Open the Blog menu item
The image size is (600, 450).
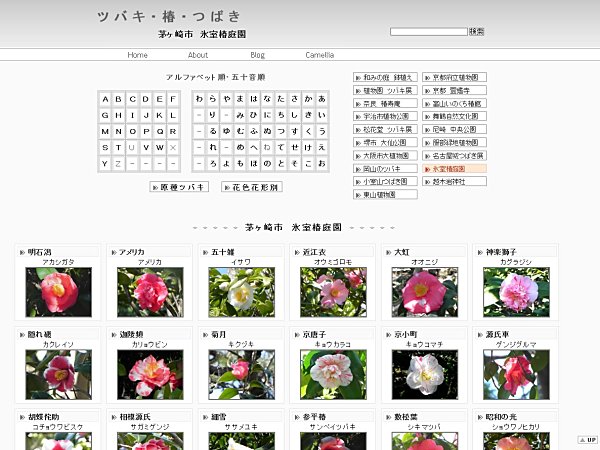coord(258,55)
